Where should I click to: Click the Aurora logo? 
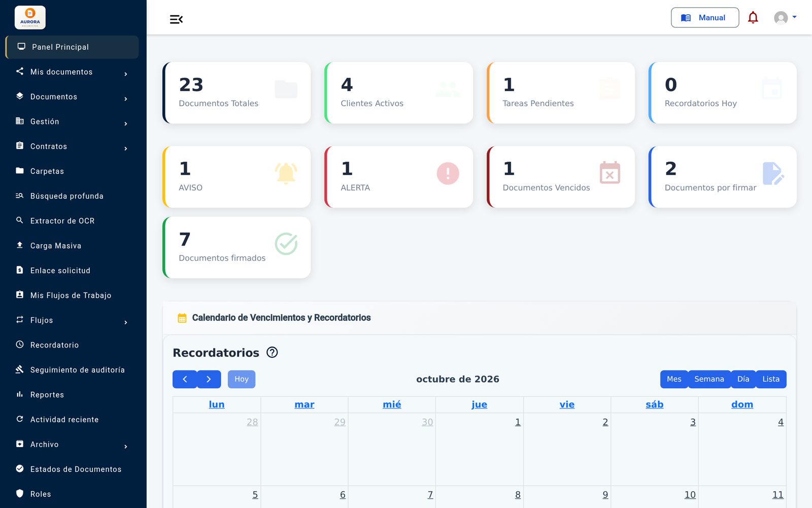[30, 17]
